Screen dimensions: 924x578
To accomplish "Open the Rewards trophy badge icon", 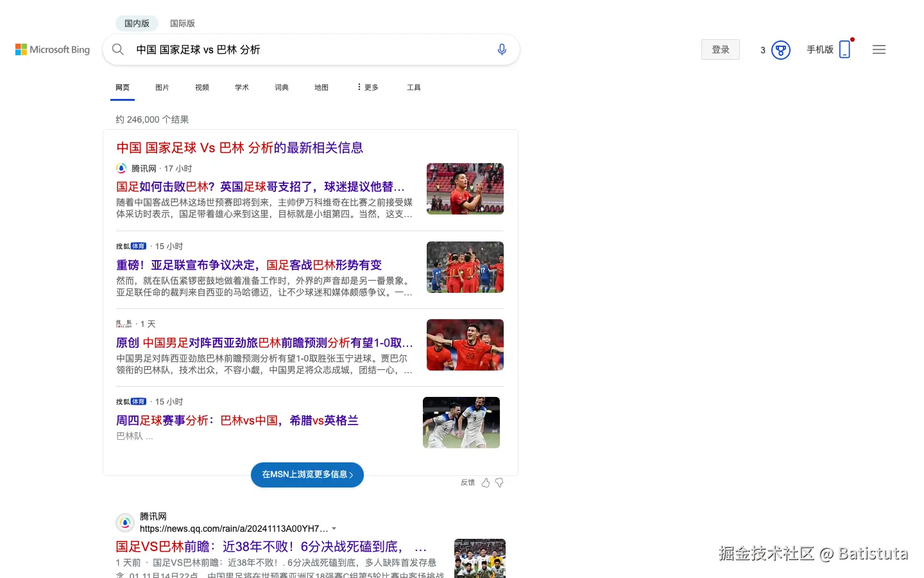I will [x=780, y=50].
